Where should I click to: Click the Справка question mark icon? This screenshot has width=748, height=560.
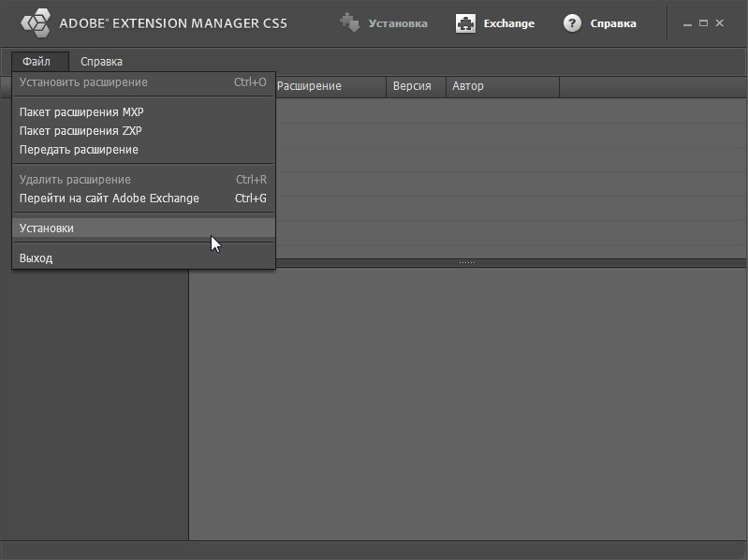(572, 22)
